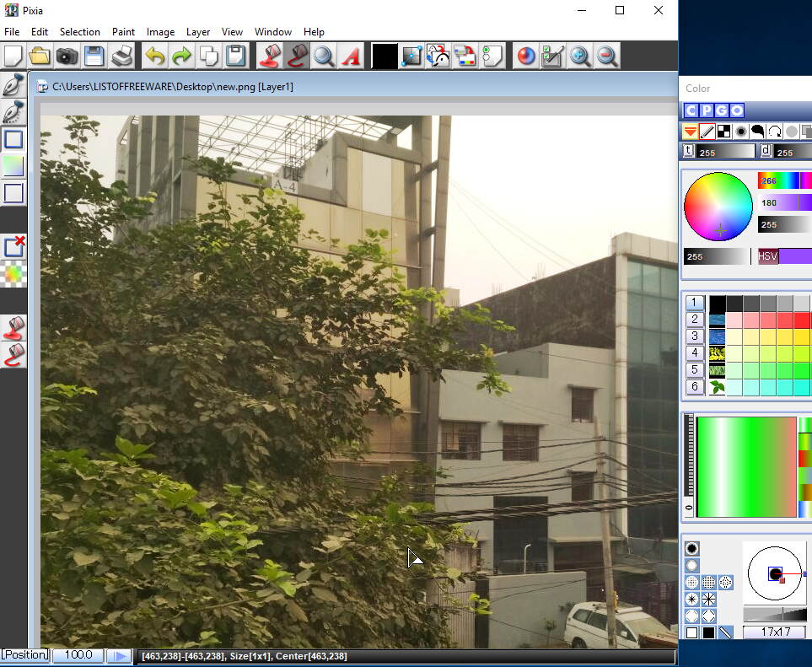Screen dimensions: 812x667
Task: Zoom out with the red minus magnifier
Action: click(x=606, y=56)
